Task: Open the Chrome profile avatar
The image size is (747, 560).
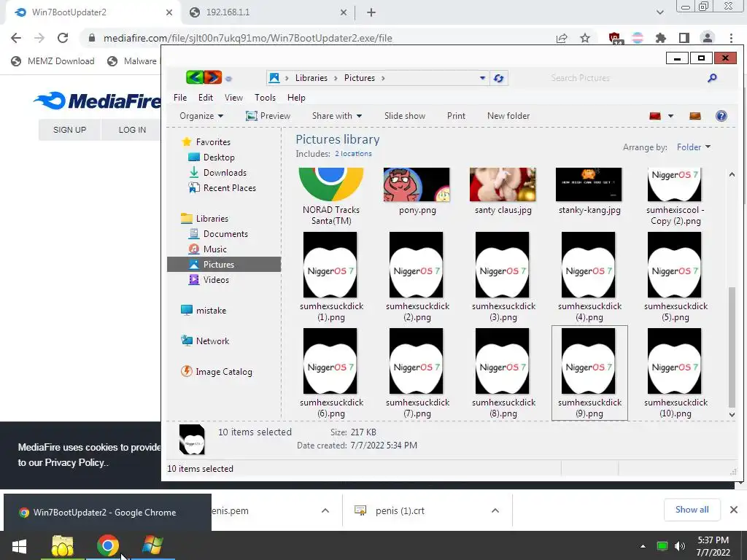Action: pyautogui.click(x=708, y=38)
